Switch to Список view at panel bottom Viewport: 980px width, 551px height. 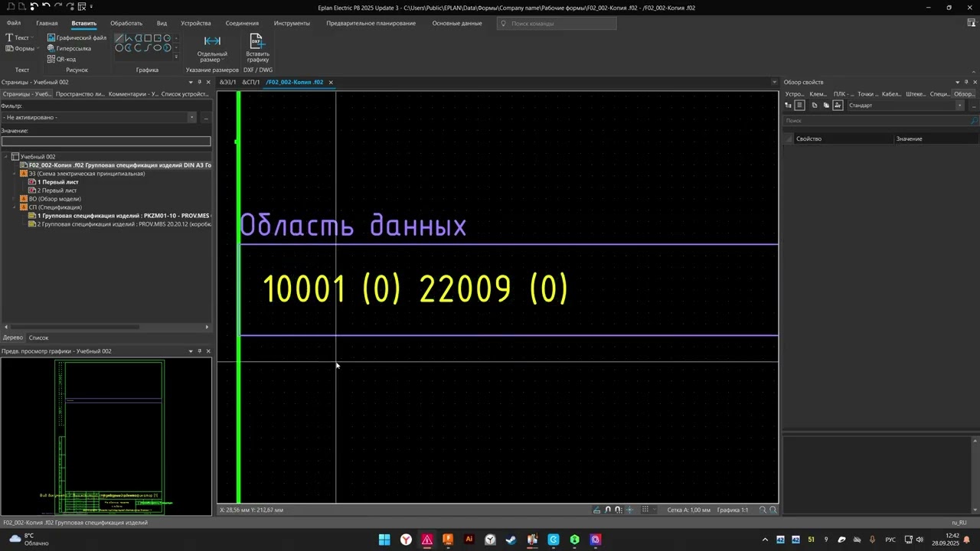coord(38,337)
